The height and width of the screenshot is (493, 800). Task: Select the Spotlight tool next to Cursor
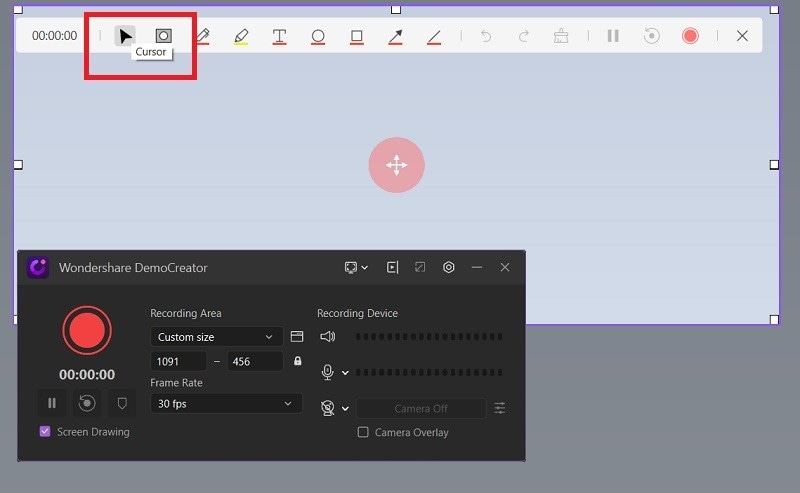tap(163, 36)
